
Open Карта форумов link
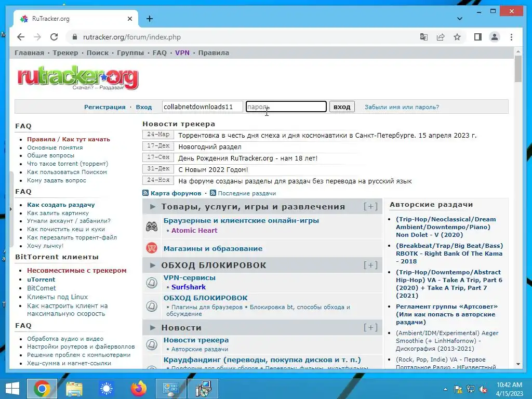coord(176,193)
